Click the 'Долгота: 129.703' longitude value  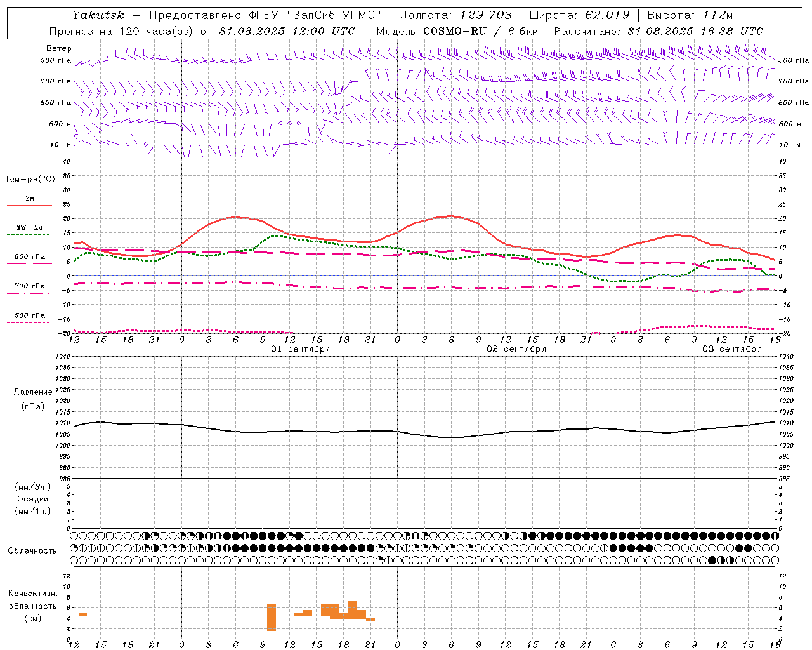(x=455, y=15)
